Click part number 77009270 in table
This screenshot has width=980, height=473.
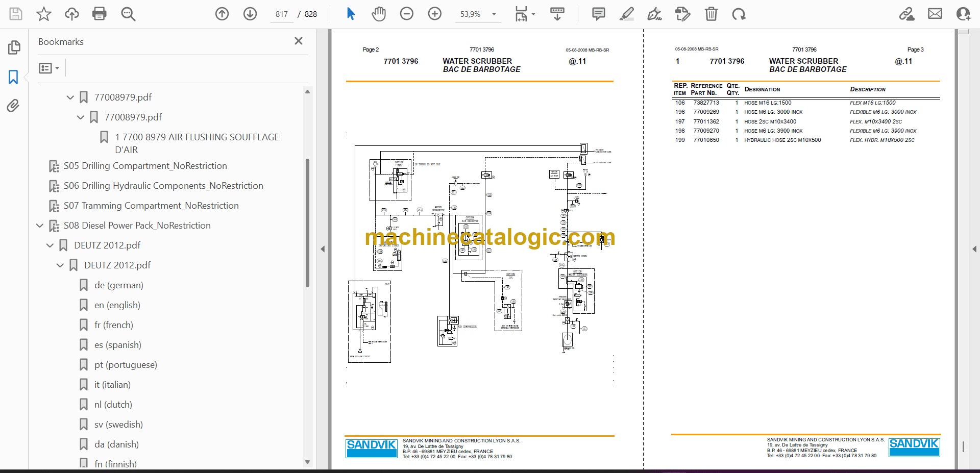[706, 131]
